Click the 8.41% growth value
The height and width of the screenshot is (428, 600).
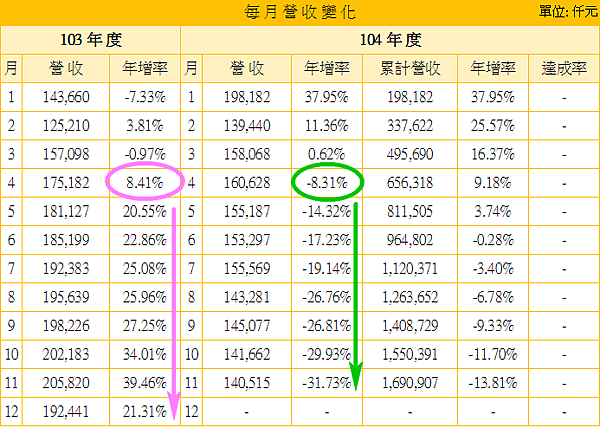(145, 183)
